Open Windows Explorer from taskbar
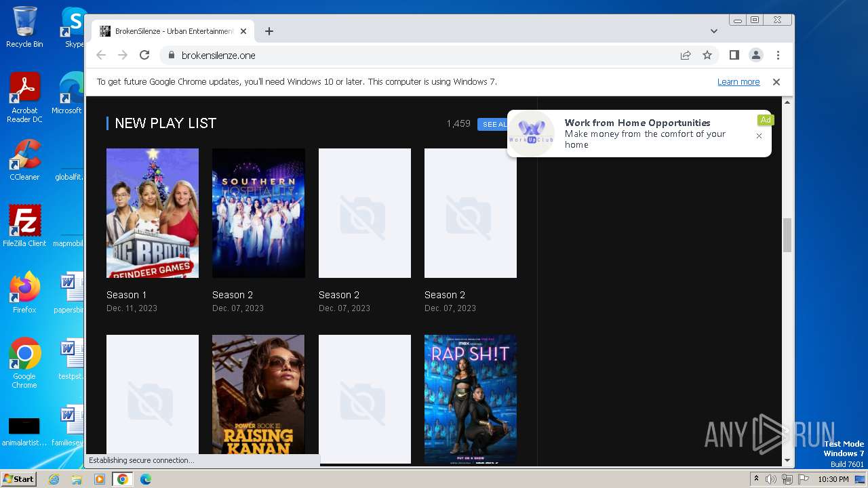 [77, 479]
